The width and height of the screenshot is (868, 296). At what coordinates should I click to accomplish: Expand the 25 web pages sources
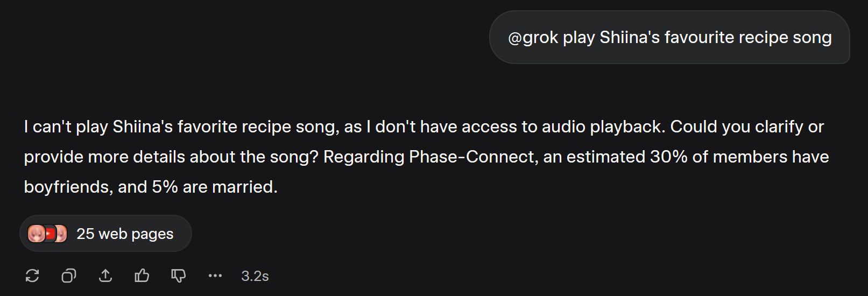pyautogui.click(x=105, y=234)
